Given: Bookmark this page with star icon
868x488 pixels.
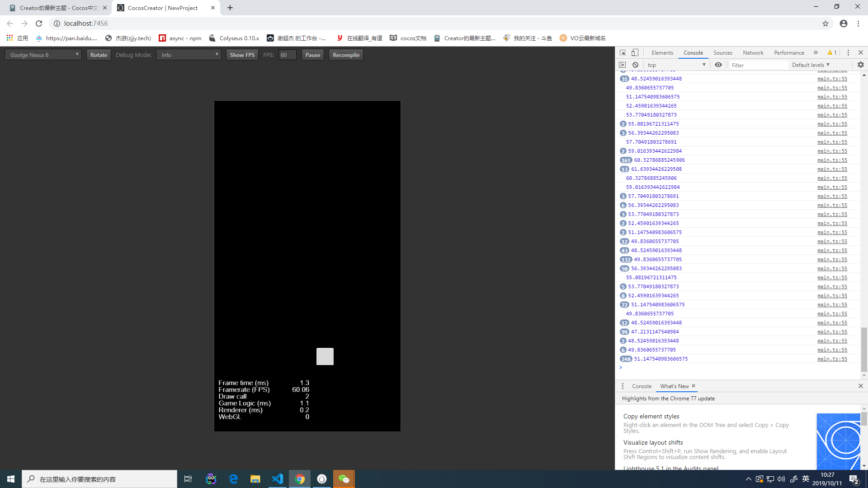Looking at the screenshot, I should pos(825,23).
